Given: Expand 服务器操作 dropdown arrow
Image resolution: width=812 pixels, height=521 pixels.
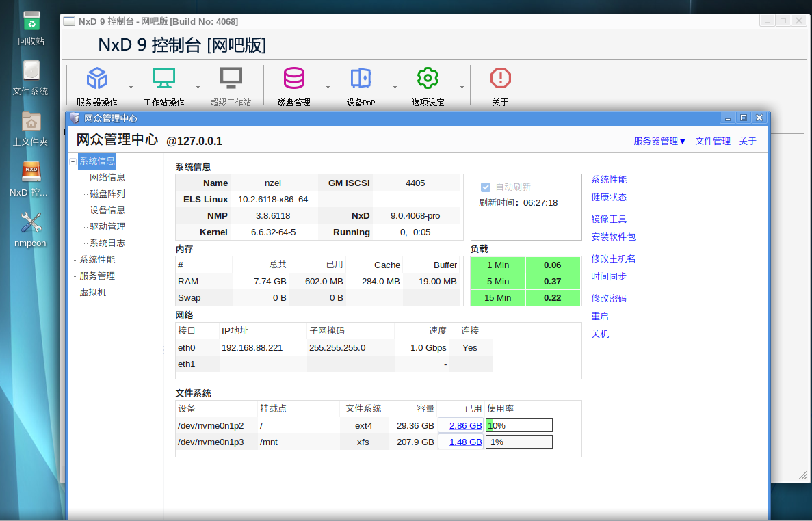Looking at the screenshot, I should [131, 87].
